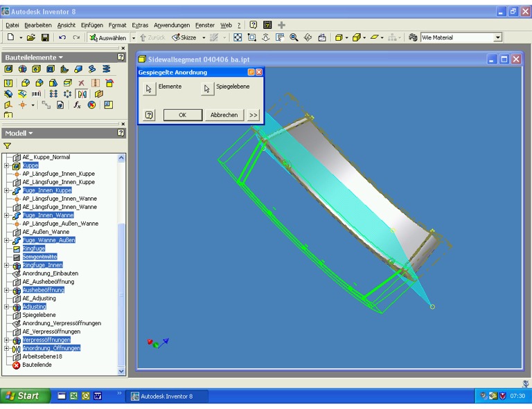This screenshot has height=409, width=532.
Task: Click the Spiegelebene selection arrow button
Action: click(x=207, y=89)
